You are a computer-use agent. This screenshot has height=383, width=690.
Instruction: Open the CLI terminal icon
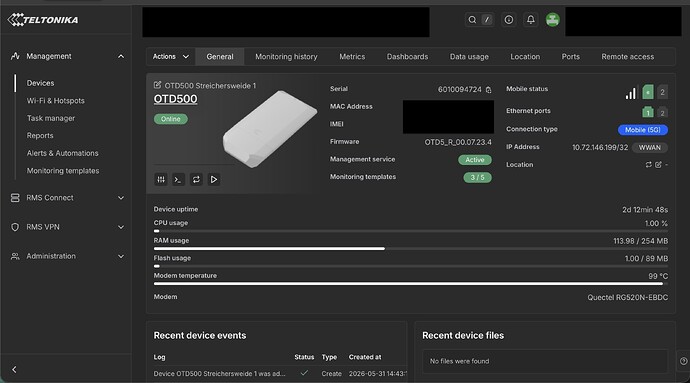click(178, 179)
